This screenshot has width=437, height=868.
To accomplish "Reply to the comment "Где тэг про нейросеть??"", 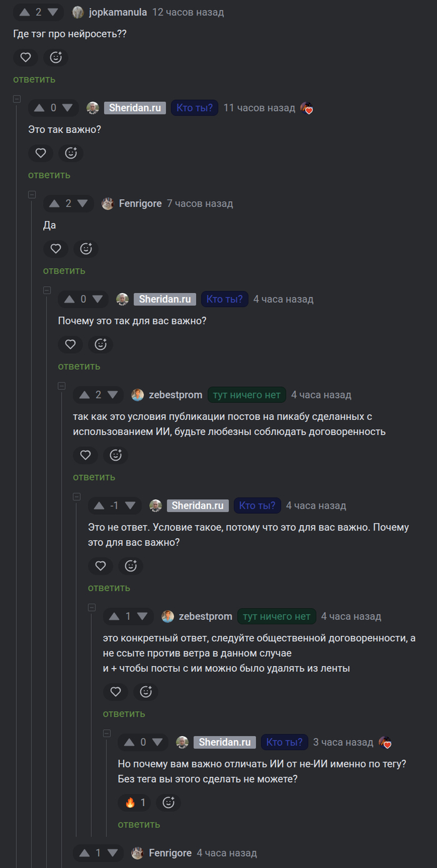I will [x=34, y=79].
